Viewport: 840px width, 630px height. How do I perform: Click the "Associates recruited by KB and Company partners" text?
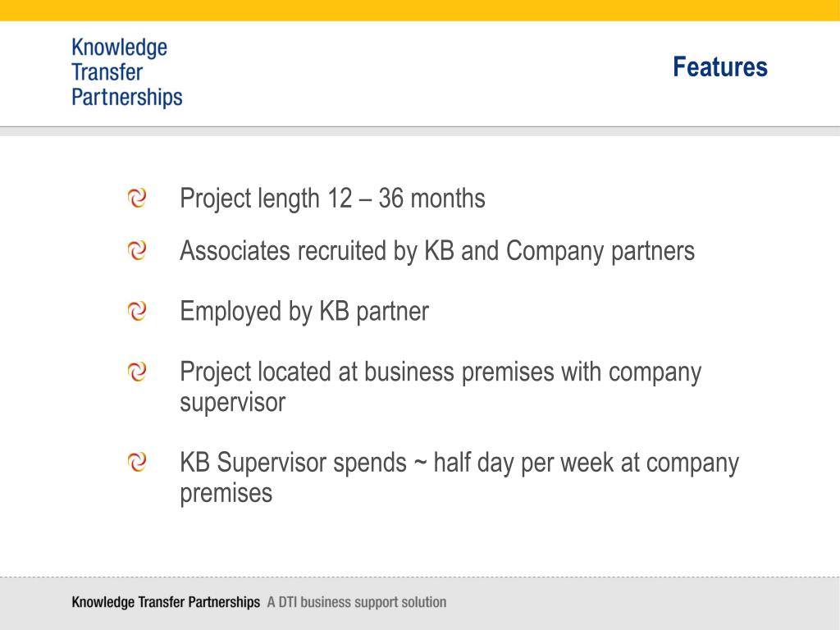pyautogui.click(x=436, y=251)
